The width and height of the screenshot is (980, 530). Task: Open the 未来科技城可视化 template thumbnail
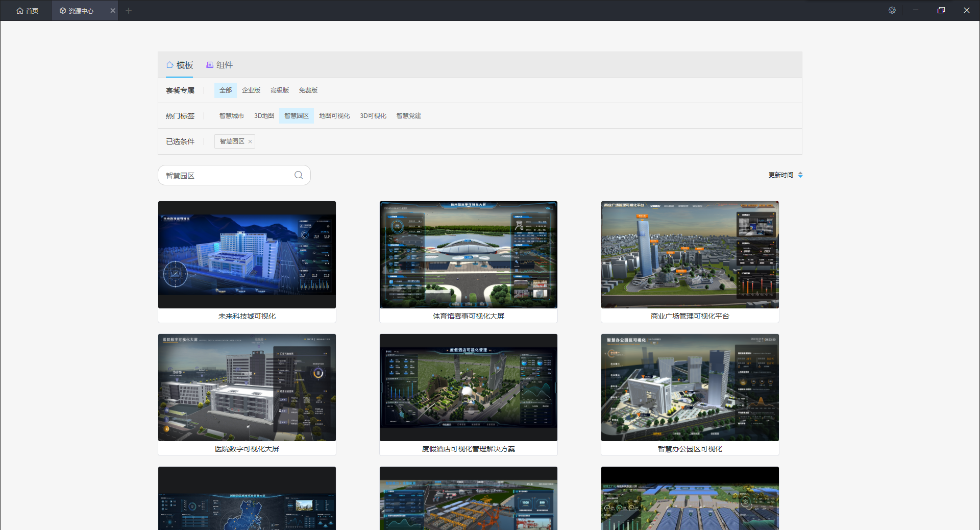[247, 255]
